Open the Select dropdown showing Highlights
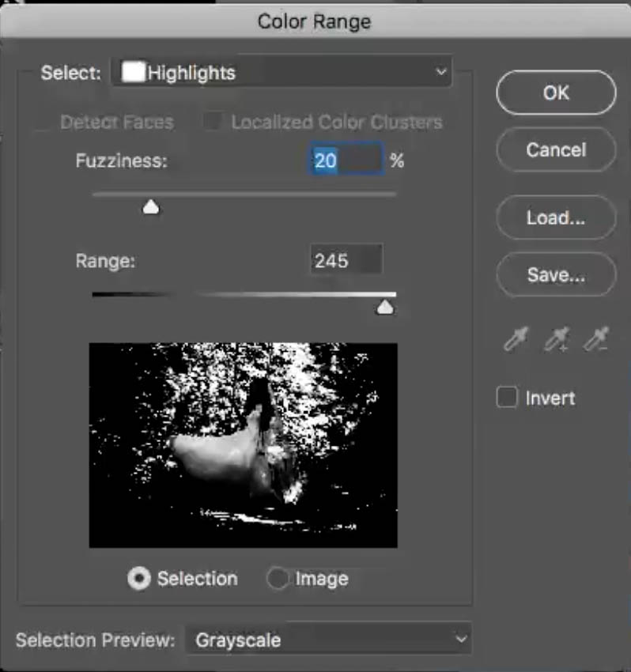The image size is (631, 672). coord(282,73)
